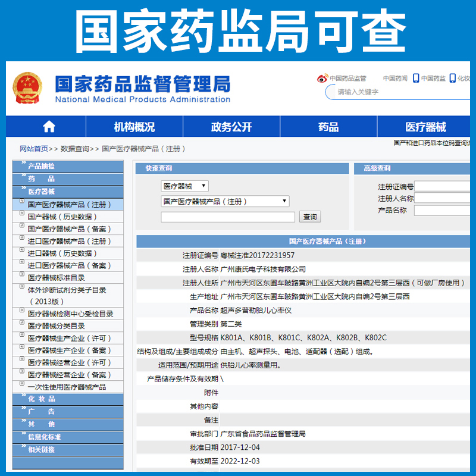
Task: Select 国产医疗器械产品（注册） in sidebar
Action: [69, 205]
